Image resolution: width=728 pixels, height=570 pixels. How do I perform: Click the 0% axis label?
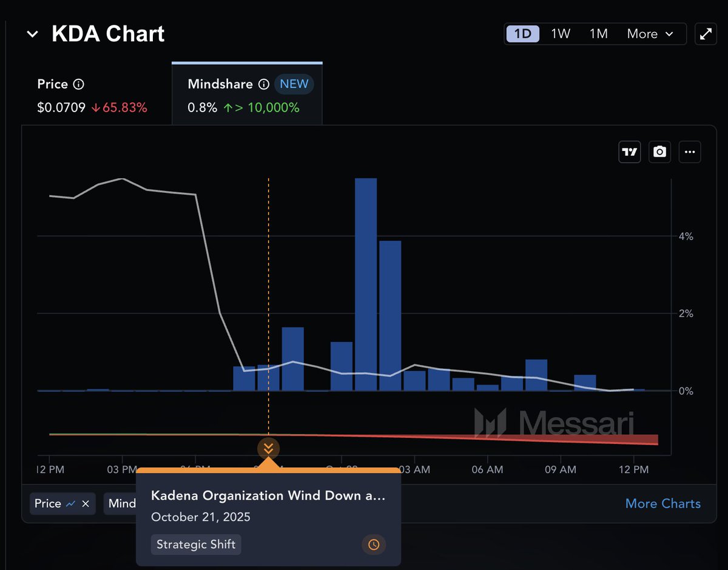(686, 391)
